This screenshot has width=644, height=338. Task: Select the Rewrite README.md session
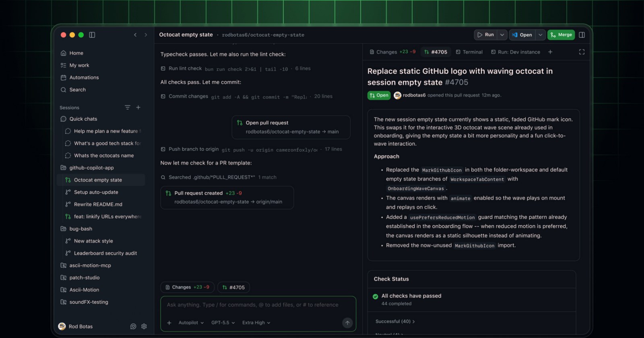(x=94, y=204)
